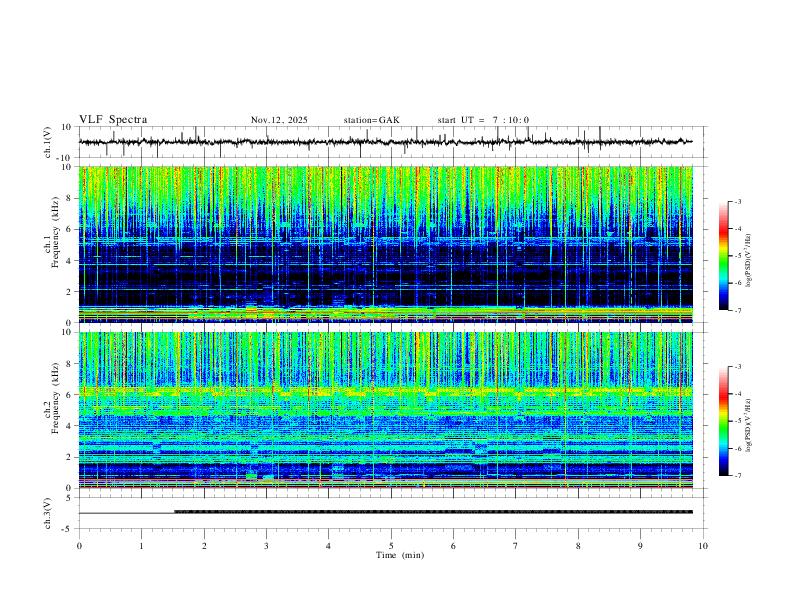This screenshot has height=612, width=792.
Task: Click the "-3" label on ch.2 colorbar
Action: click(737, 367)
